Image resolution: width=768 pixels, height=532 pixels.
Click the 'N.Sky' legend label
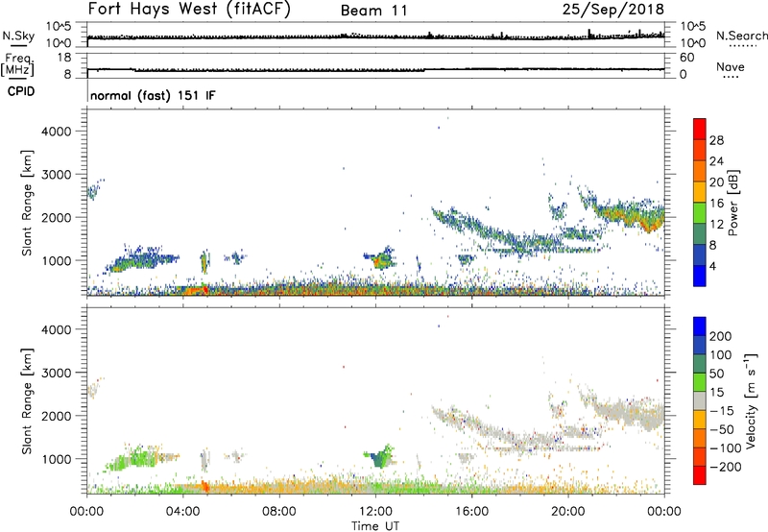pyautogui.click(x=18, y=36)
